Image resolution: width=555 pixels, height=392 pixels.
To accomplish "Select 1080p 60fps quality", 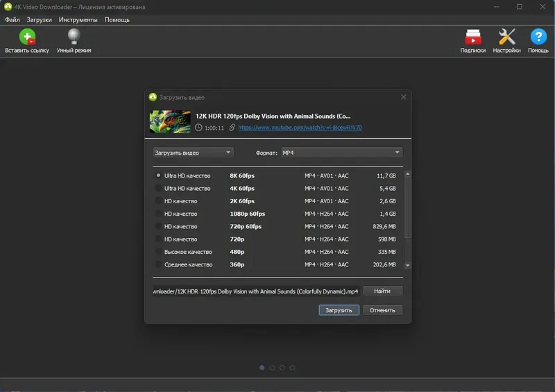I will pos(158,214).
